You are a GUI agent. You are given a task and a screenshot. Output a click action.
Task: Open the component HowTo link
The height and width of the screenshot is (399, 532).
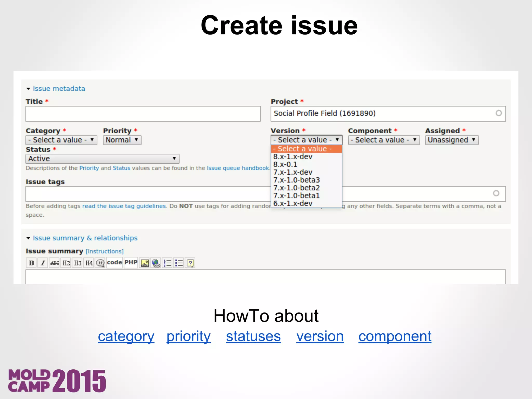(395, 336)
